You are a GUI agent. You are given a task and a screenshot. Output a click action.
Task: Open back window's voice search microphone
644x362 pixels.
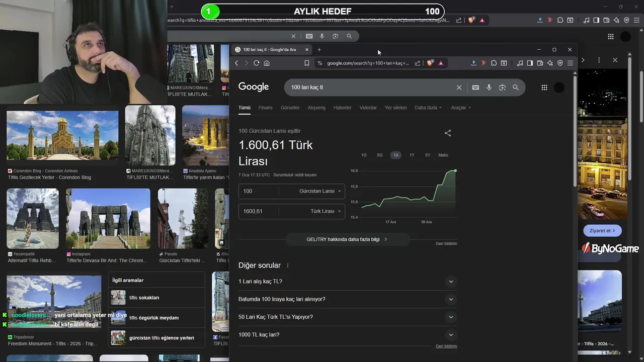322,36
